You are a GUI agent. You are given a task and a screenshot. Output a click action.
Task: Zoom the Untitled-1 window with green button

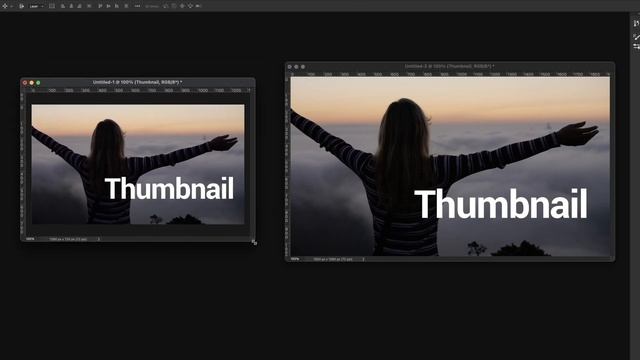pyautogui.click(x=38, y=82)
